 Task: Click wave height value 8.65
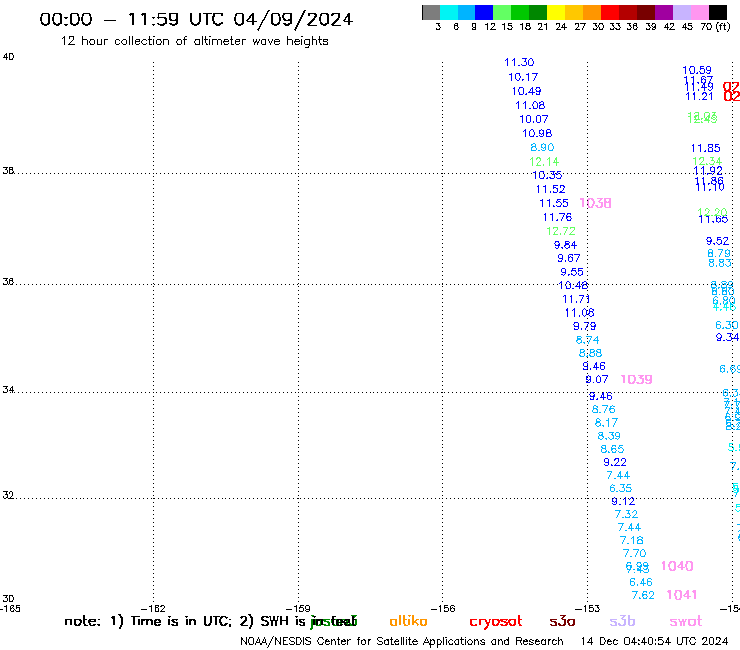click(612, 449)
